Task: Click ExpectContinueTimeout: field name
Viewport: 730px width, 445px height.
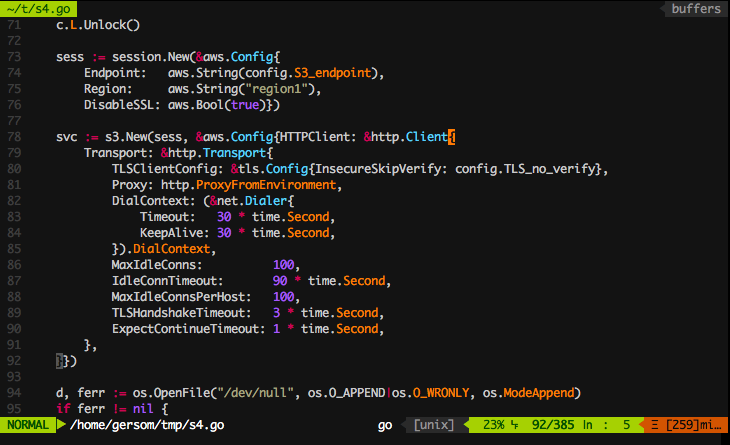Action: 189,329
